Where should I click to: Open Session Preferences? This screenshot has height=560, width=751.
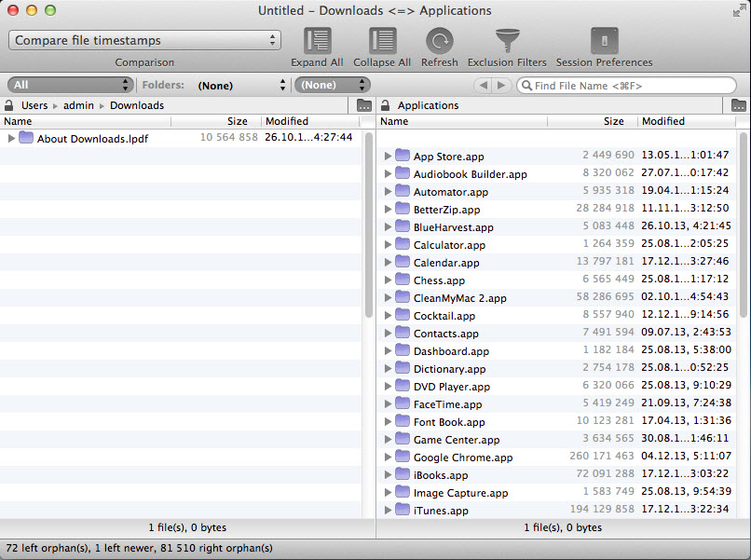pos(604,42)
